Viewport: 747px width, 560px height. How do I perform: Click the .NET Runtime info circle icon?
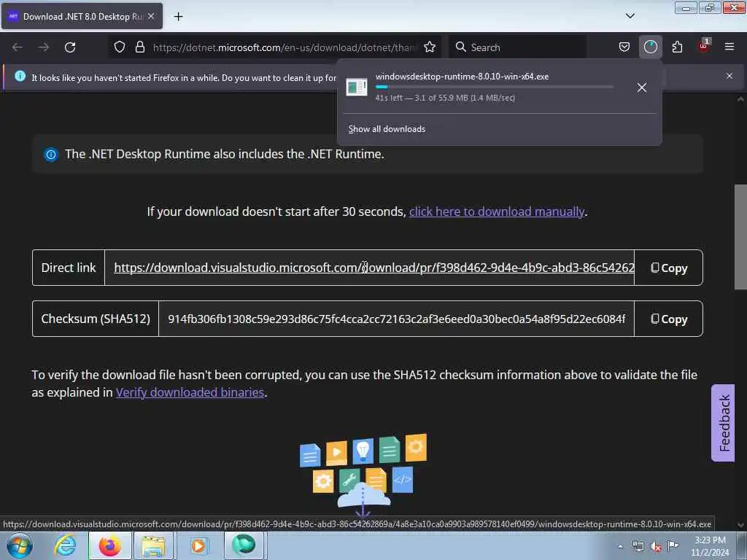[51, 155]
